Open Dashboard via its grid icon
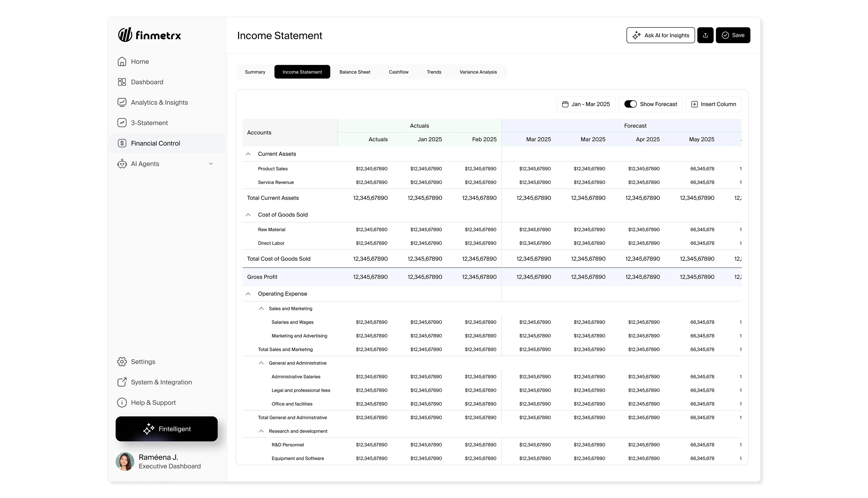 coord(122,82)
